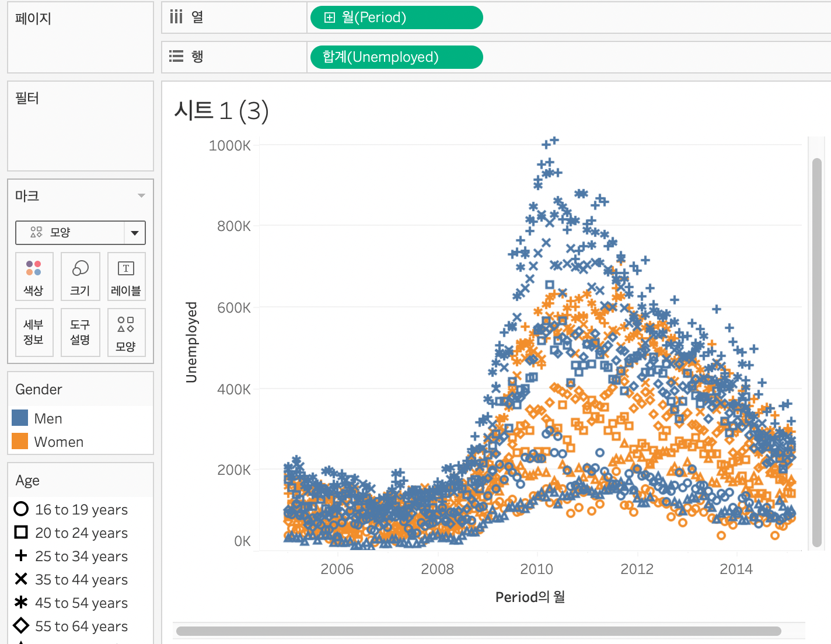Viewport: 831px width, 644px height.
Task: Open the Shape (모양) marks card button
Action: pos(126,332)
